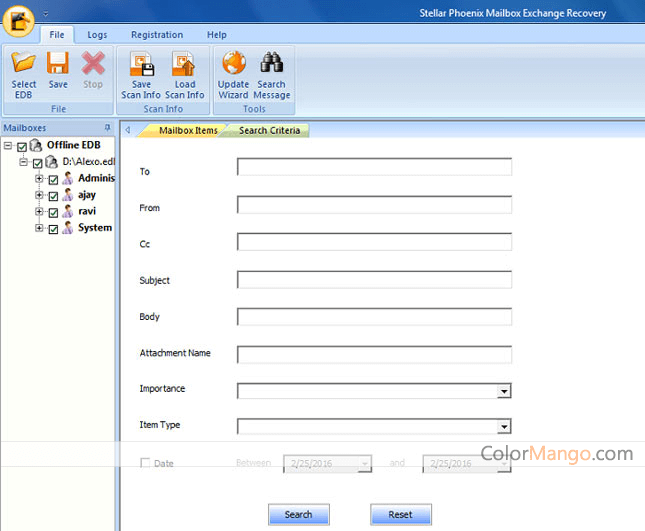Viewport: 645px width, 531px height.
Task: Collapse the Offline EDB tree node
Action: pos(8,145)
